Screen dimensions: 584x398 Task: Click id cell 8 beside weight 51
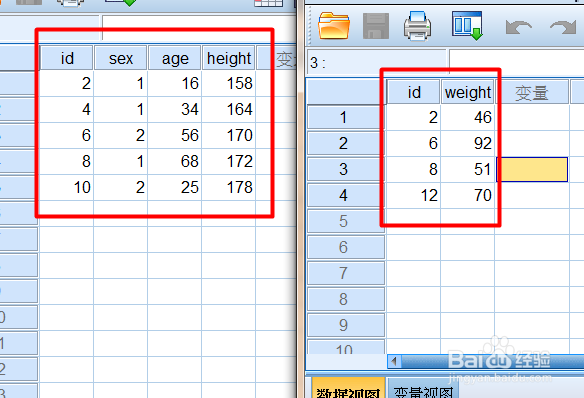click(x=414, y=169)
